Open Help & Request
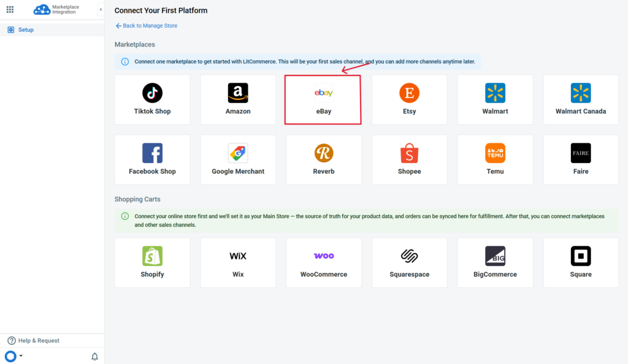Viewport: 628px width, 364px height. click(x=34, y=340)
